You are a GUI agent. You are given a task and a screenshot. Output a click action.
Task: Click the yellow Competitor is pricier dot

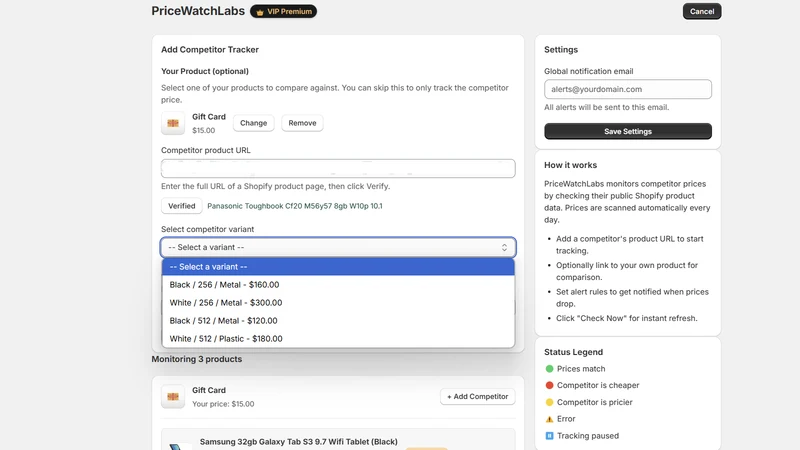click(549, 402)
